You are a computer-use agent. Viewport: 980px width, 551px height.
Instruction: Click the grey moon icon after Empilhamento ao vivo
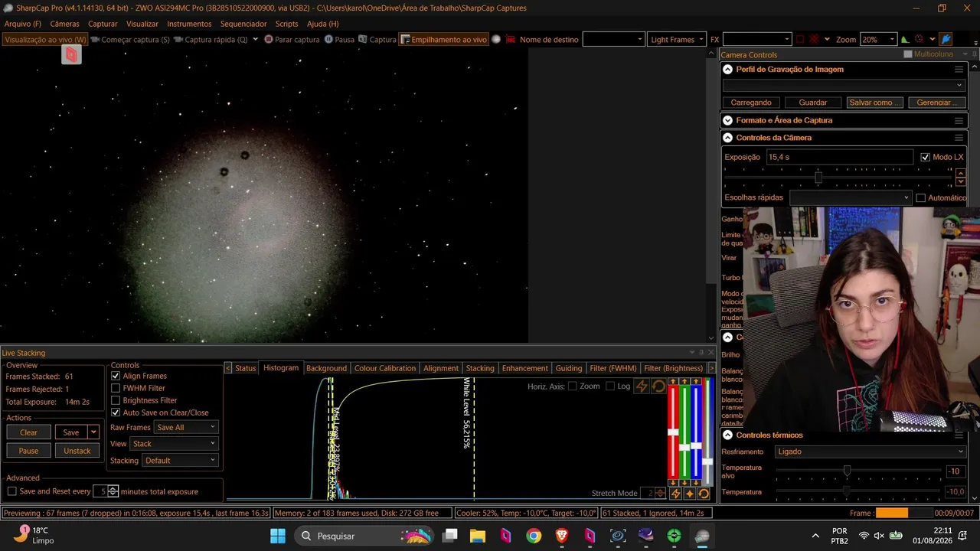(x=496, y=39)
